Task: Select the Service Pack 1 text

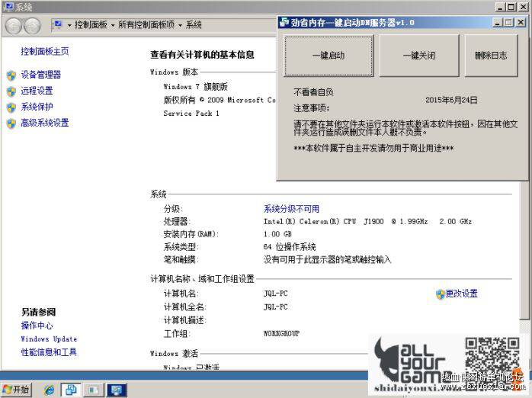Action: coord(191,114)
